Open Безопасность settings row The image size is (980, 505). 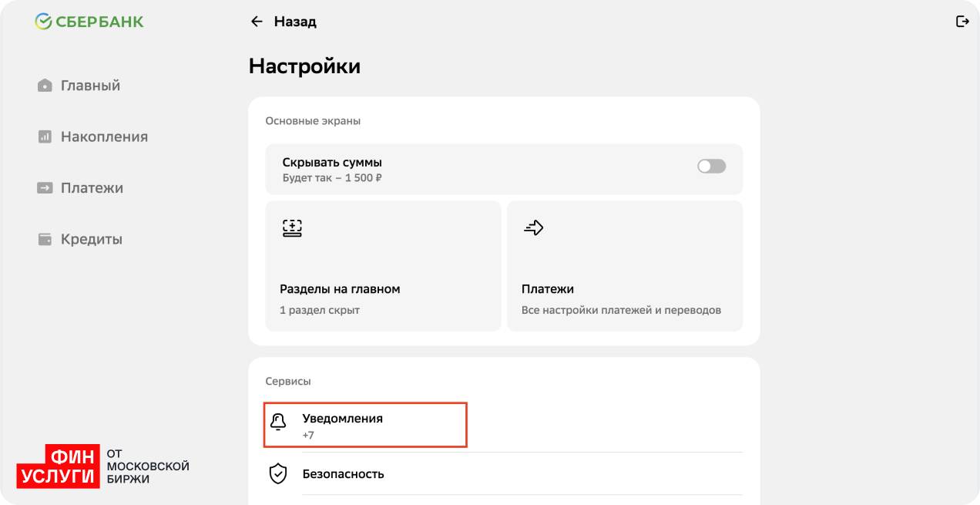coord(343,473)
